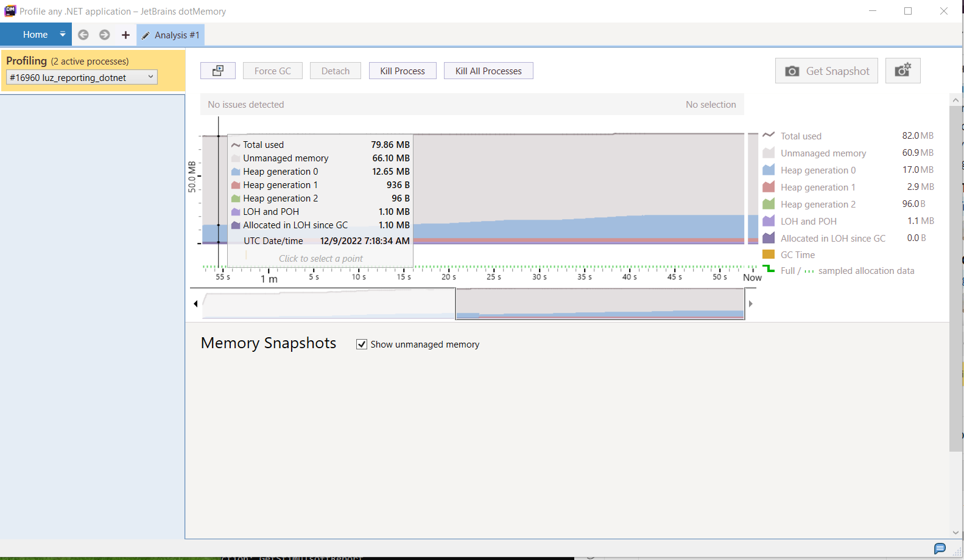Screen dimensions: 964x560
Task: Switch to the Analysis #1 tab
Action: (x=171, y=35)
